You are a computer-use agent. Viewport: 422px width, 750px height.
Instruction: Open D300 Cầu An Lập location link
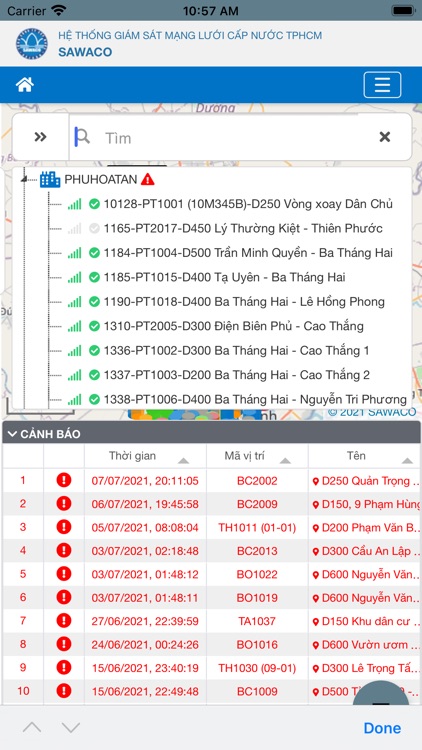coord(366,551)
